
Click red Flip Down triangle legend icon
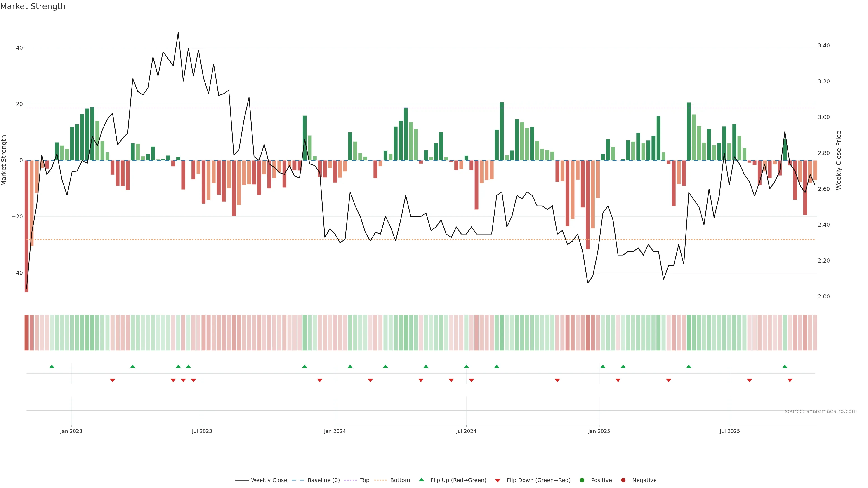(x=498, y=480)
